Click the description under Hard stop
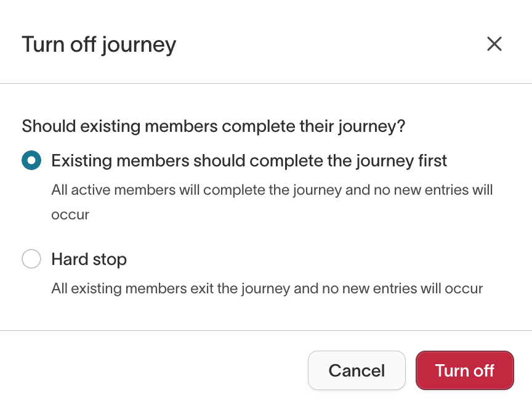 point(267,288)
